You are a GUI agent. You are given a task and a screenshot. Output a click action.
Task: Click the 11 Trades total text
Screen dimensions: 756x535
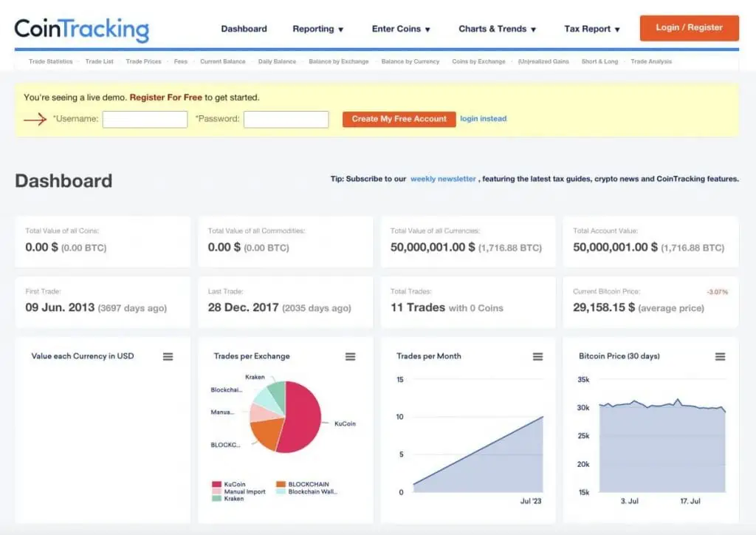[418, 307]
